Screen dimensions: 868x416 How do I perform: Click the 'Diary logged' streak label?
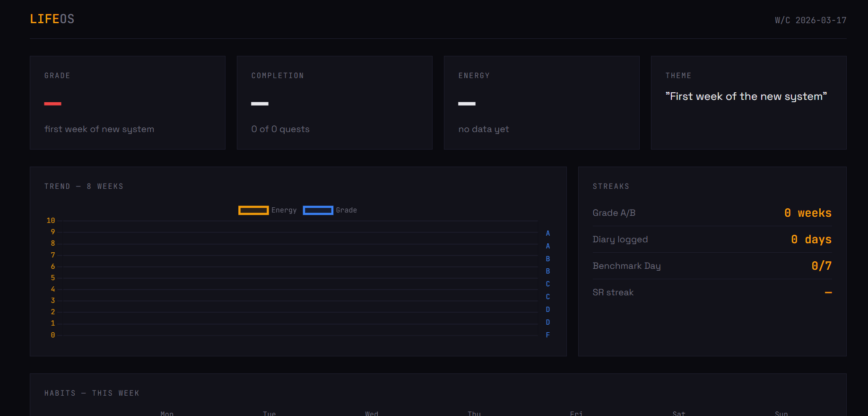coord(620,239)
